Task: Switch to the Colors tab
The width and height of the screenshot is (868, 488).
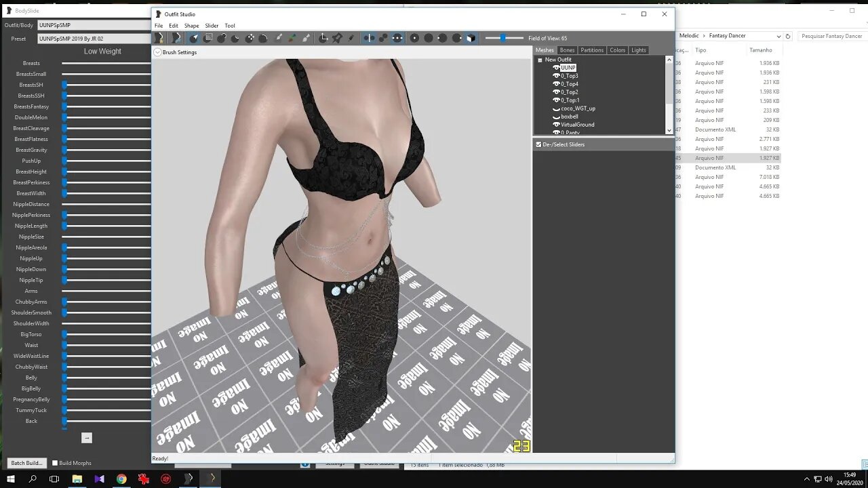Action: (617, 50)
